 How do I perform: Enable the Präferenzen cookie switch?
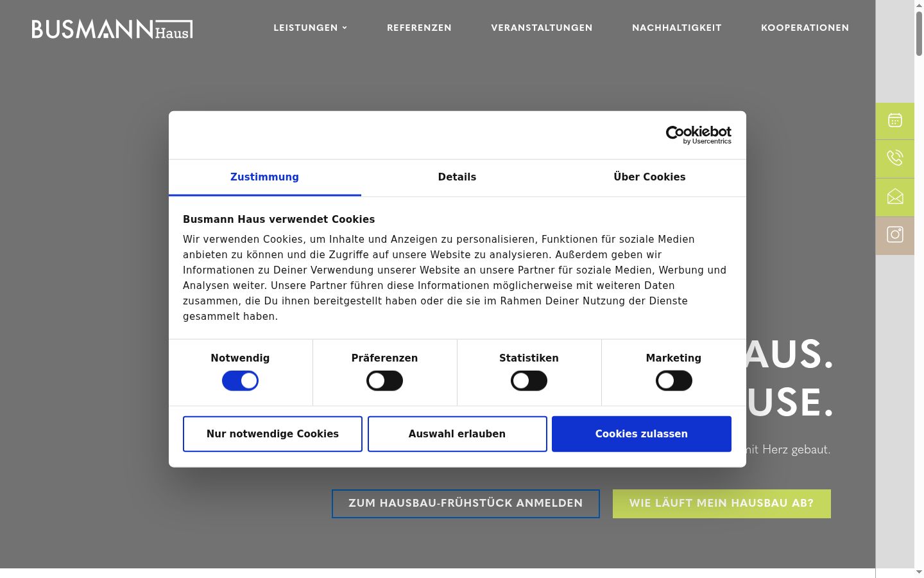point(384,381)
